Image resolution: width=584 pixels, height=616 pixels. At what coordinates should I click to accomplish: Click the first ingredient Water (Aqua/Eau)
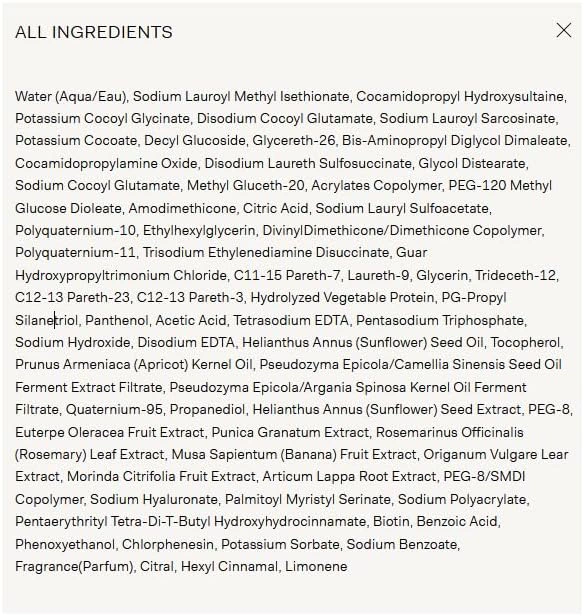coord(71,96)
